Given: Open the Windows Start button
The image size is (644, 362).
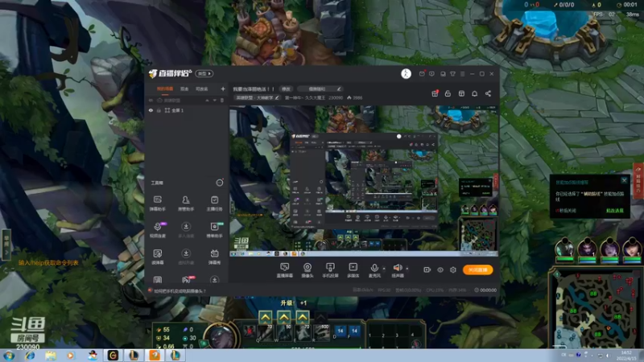Looking at the screenshot, I should (x=9, y=356).
